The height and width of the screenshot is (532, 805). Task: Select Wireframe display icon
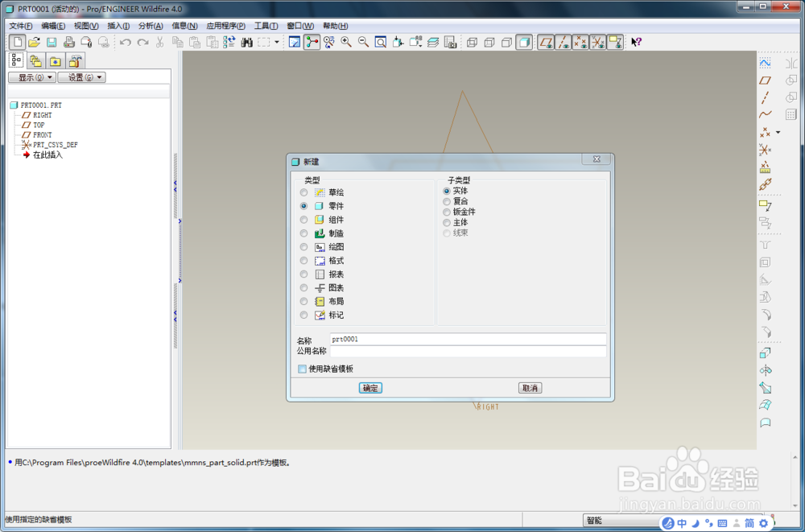tap(473, 42)
